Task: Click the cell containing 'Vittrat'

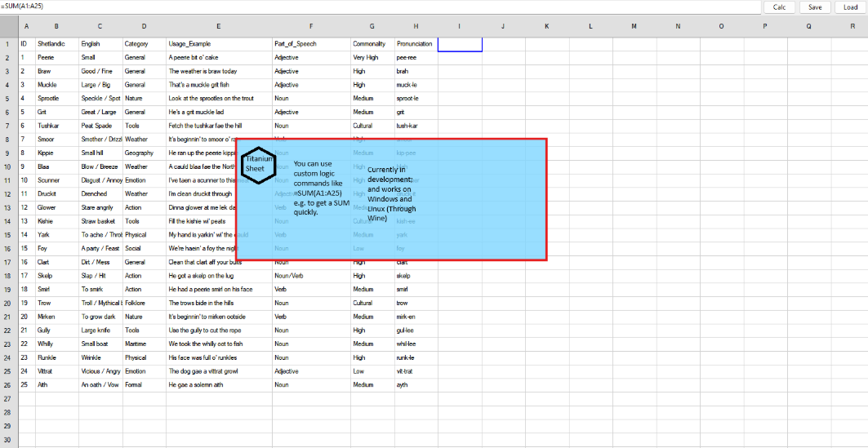Action: pyautogui.click(x=56, y=371)
